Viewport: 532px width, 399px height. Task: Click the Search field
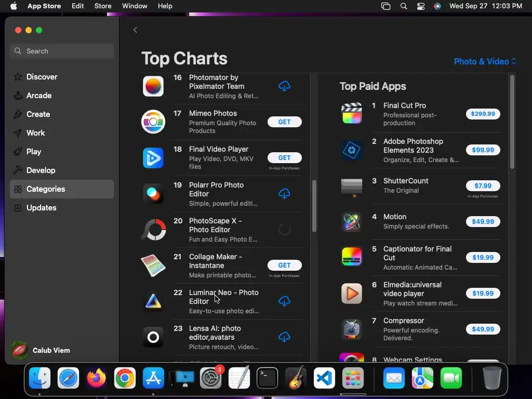tap(62, 51)
